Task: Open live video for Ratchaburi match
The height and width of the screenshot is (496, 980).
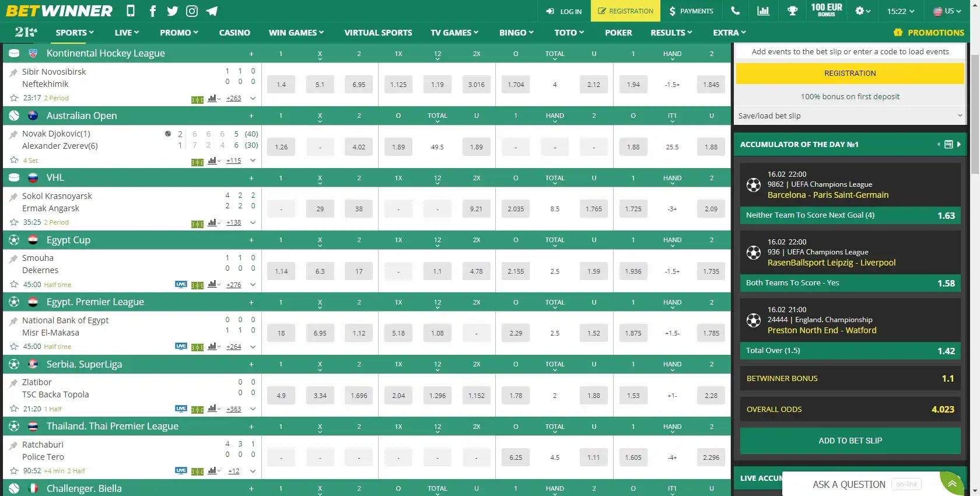Action: [x=181, y=471]
